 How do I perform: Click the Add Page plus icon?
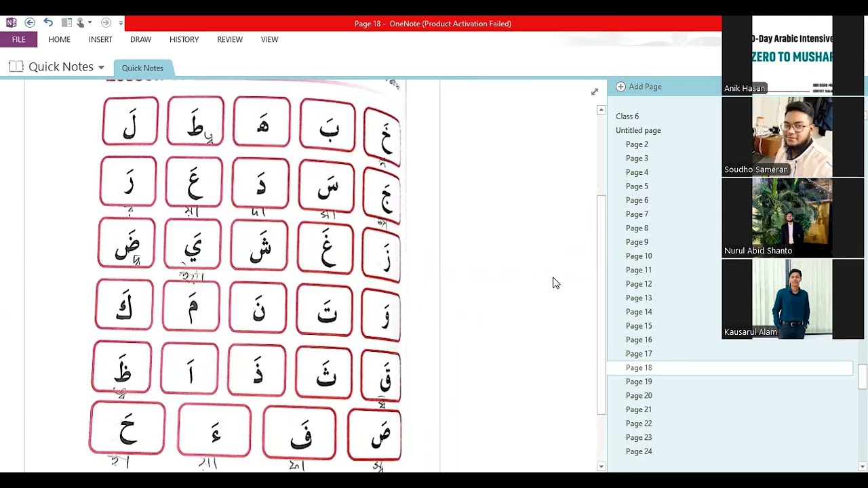620,87
